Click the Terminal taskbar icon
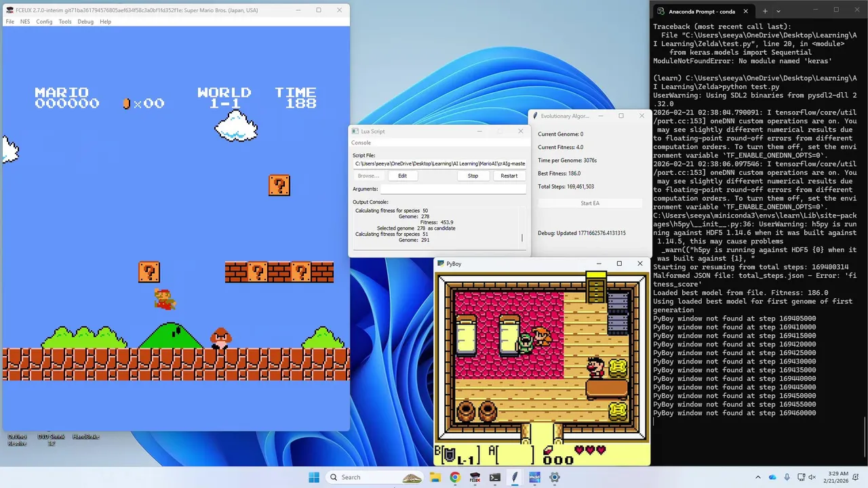 click(x=495, y=477)
